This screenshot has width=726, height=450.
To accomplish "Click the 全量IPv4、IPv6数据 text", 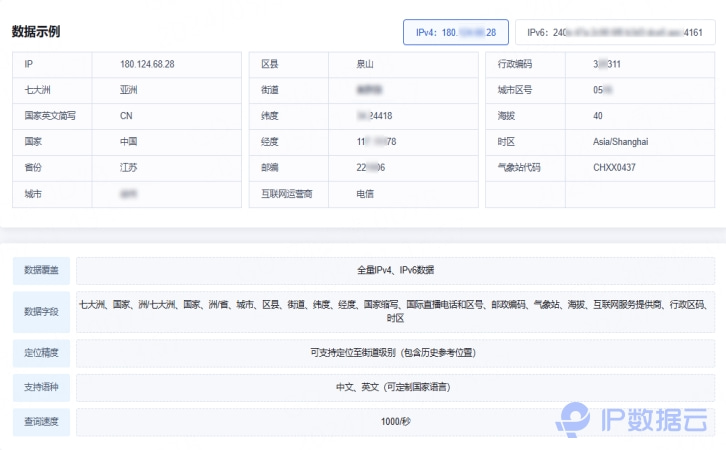I will click(395, 270).
